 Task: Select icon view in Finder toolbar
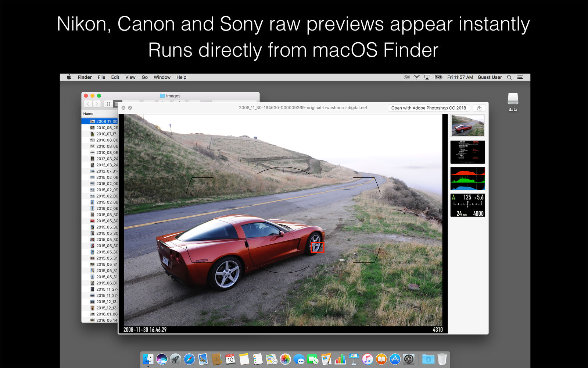click(108, 104)
